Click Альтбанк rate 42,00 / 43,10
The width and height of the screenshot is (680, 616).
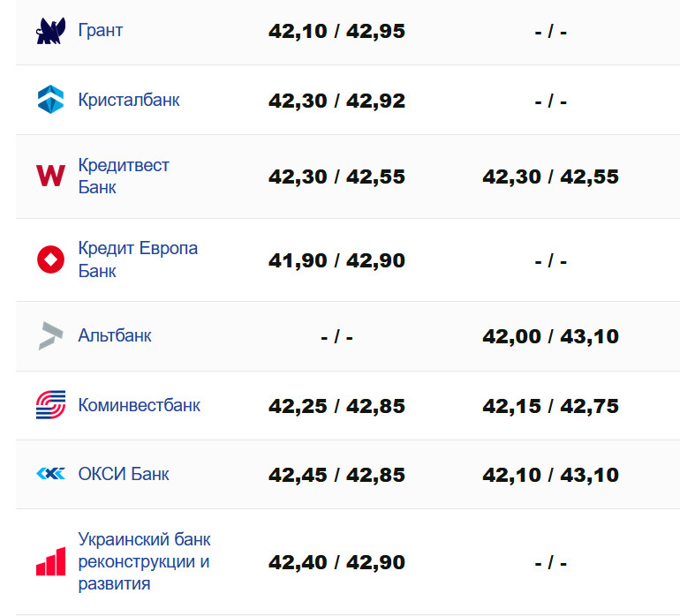[x=550, y=336]
